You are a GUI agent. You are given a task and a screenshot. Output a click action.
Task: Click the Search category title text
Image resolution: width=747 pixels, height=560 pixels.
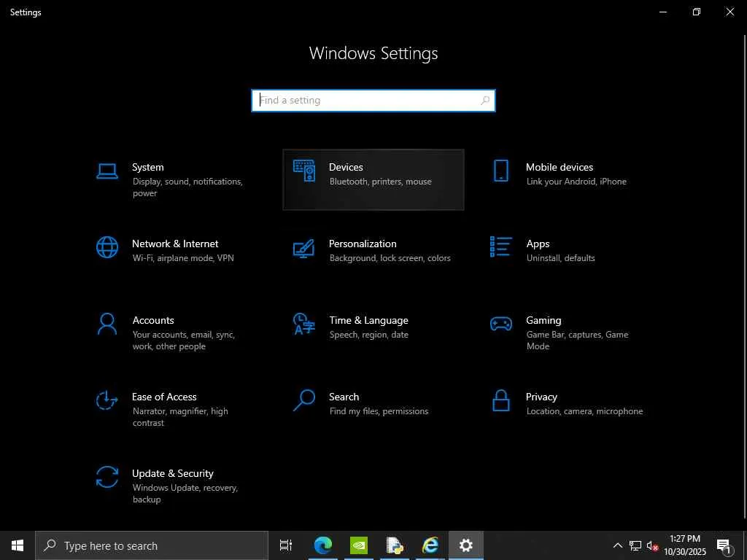click(x=344, y=397)
